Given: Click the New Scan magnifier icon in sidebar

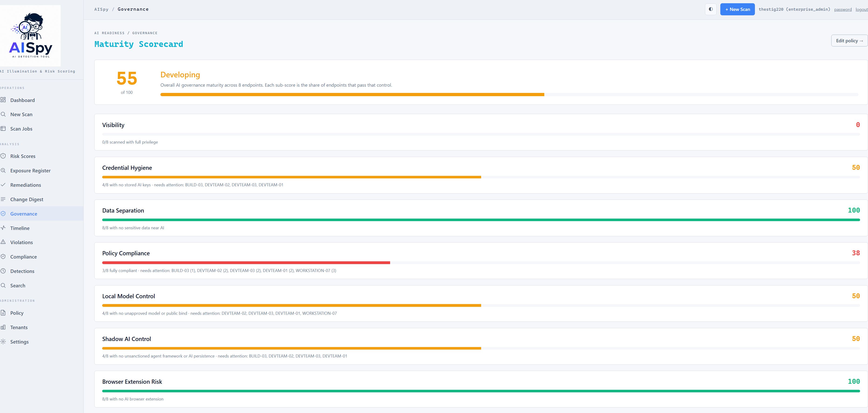Looking at the screenshot, I should [3, 114].
